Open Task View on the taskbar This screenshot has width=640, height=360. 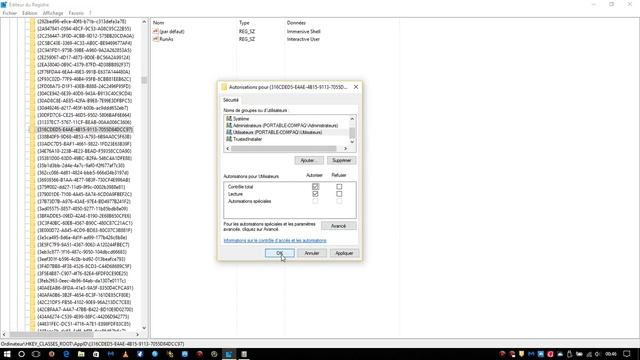click(36, 354)
